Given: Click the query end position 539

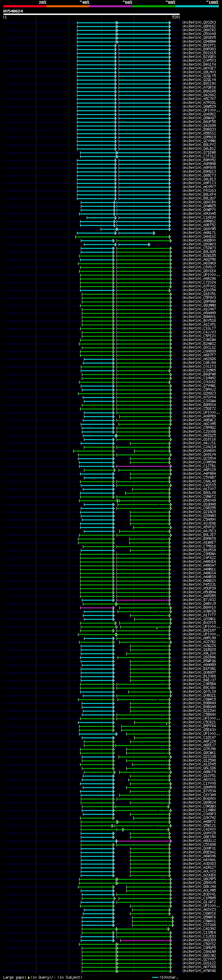Looking at the screenshot, I should tap(175, 17).
